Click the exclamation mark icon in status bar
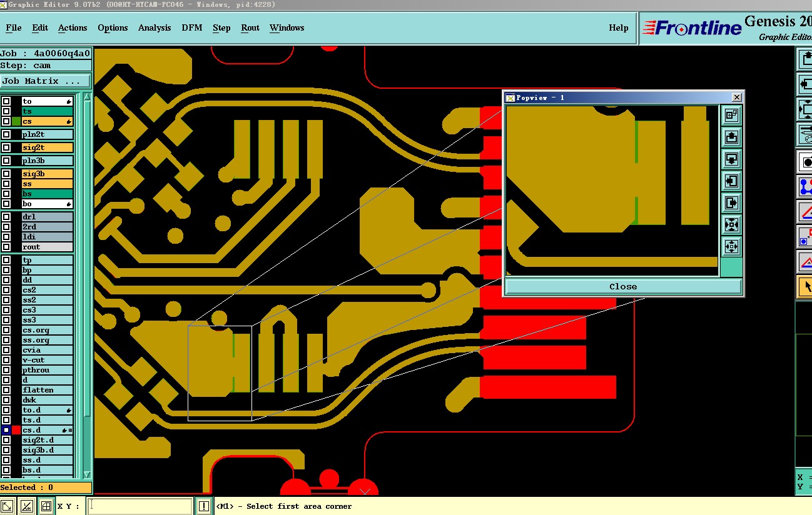Screen dimensions: 812x515 coord(204,506)
